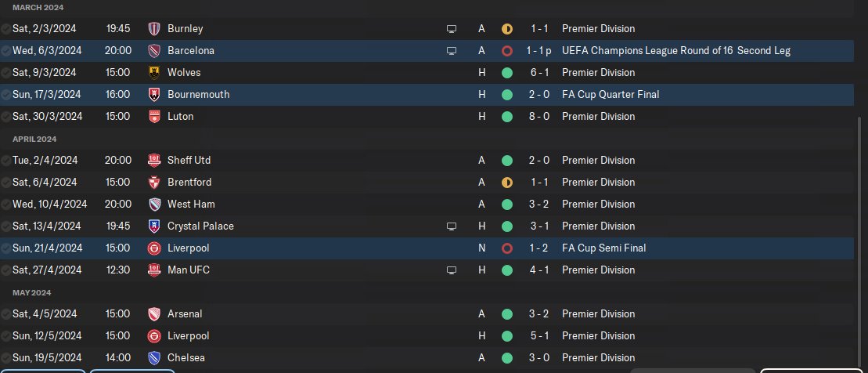Screen dimensions: 868x373
Task: Click the Burnley club badge
Action: (x=154, y=29)
